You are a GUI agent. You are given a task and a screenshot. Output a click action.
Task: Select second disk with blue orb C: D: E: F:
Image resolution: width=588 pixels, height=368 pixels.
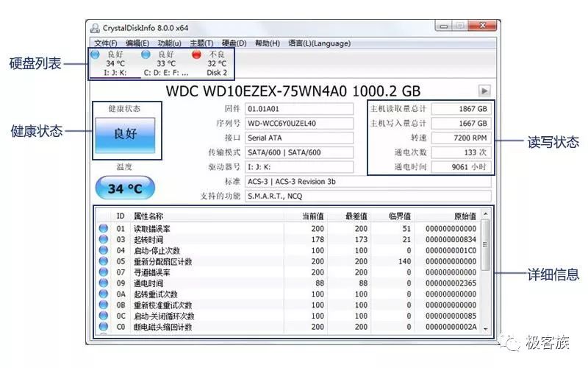pos(166,63)
